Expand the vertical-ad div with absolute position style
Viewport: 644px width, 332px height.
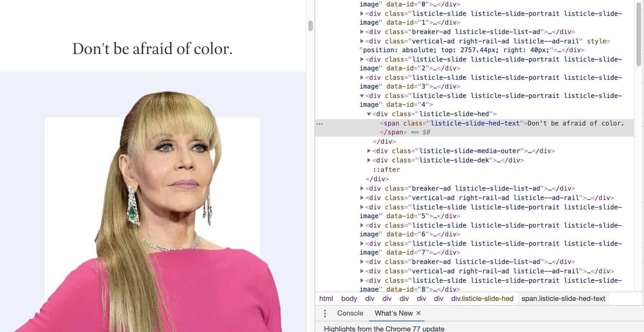(x=362, y=41)
